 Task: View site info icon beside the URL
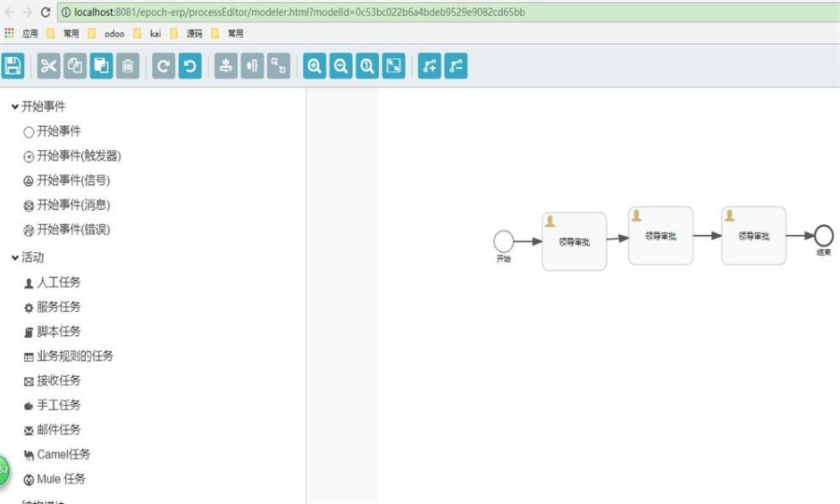click(x=66, y=12)
